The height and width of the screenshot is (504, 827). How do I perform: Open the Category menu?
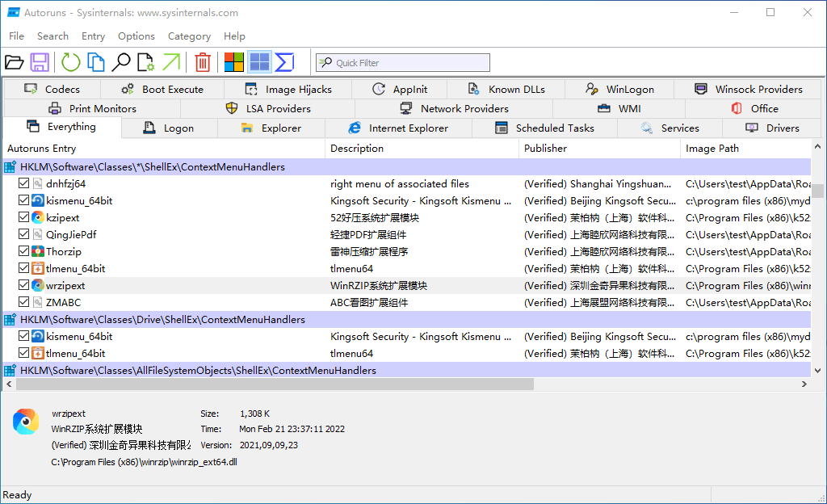[x=189, y=36]
